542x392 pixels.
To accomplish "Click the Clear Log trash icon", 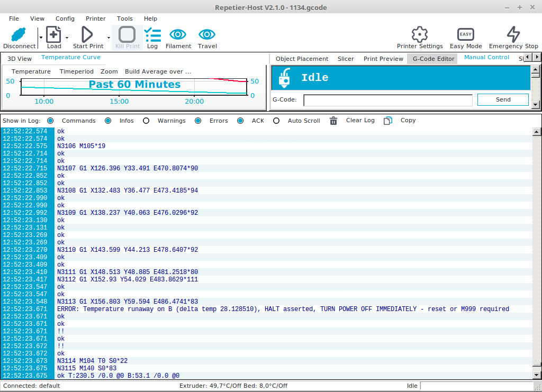I will point(333,121).
